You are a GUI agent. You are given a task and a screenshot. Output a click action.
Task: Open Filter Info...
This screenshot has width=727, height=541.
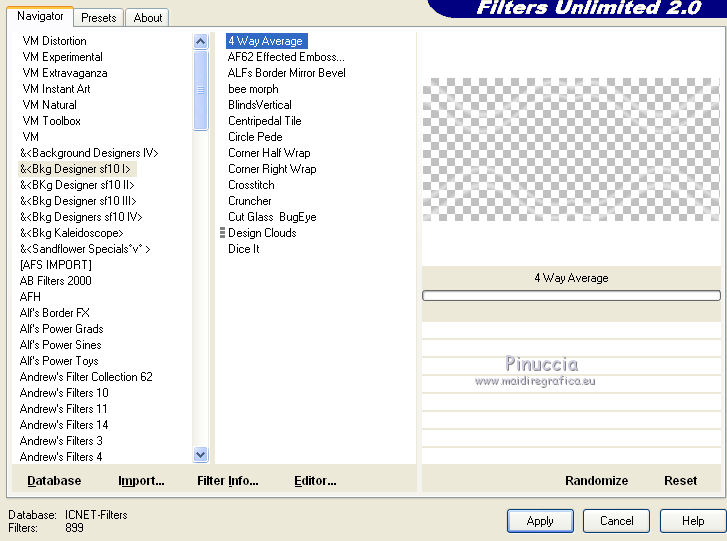(228, 481)
